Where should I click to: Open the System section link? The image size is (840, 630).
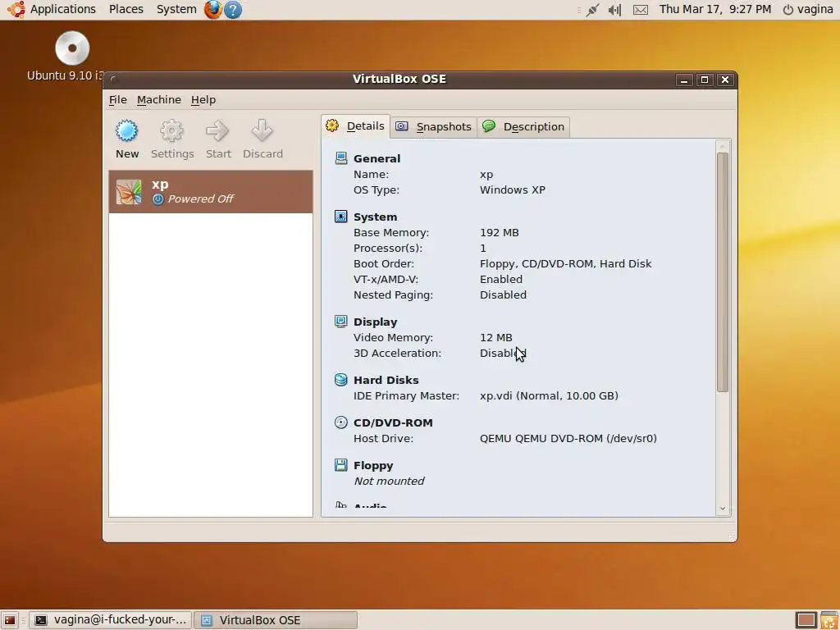point(375,217)
